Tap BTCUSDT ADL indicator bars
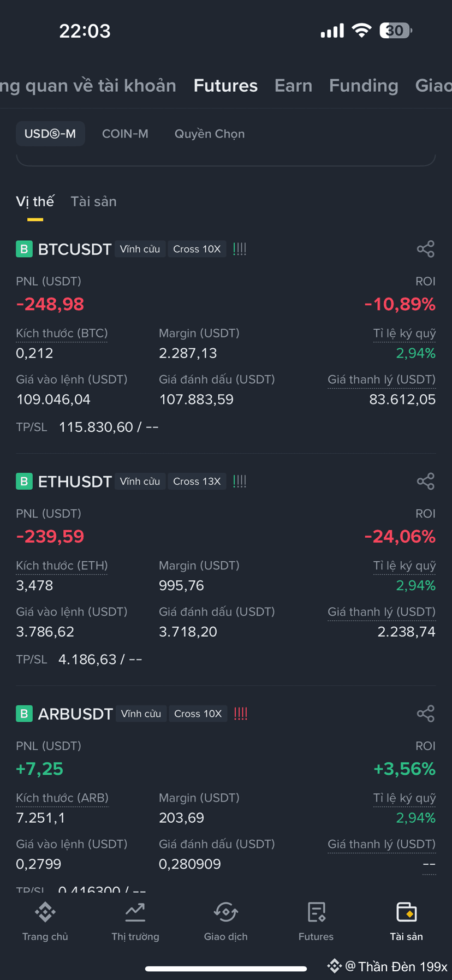The image size is (452, 980). click(x=240, y=249)
